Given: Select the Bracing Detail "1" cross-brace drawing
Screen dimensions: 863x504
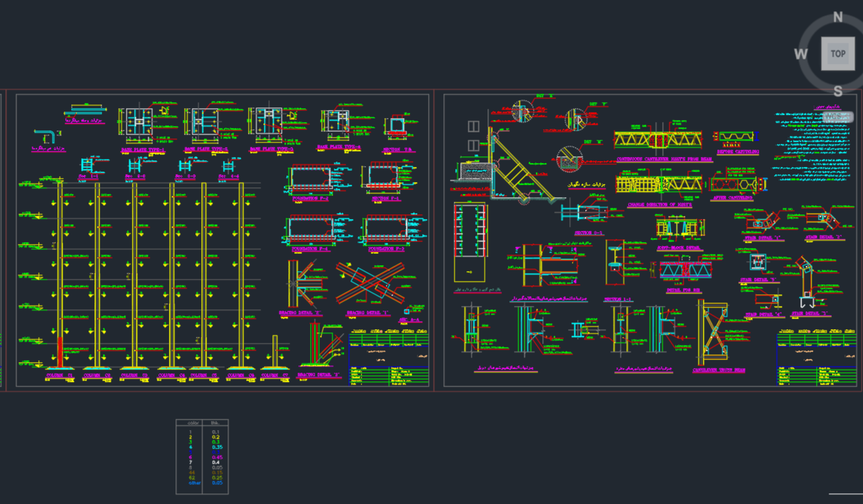Looking at the screenshot, I should coord(369,283).
